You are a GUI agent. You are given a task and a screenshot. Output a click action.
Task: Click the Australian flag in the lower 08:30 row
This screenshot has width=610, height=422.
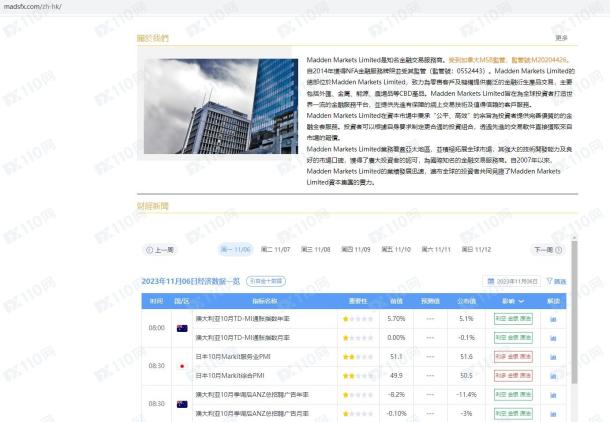point(182,404)
